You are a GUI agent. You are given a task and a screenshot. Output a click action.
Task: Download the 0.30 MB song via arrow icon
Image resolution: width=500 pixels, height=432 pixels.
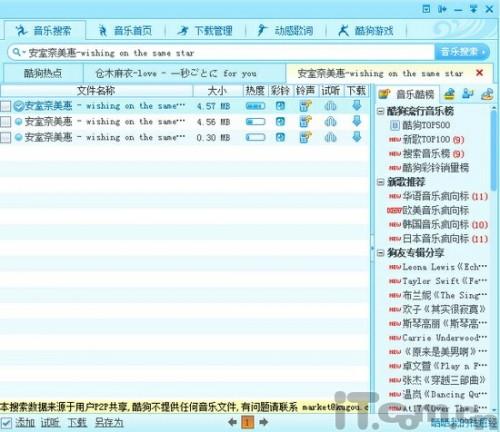click(x=356, y=137)
